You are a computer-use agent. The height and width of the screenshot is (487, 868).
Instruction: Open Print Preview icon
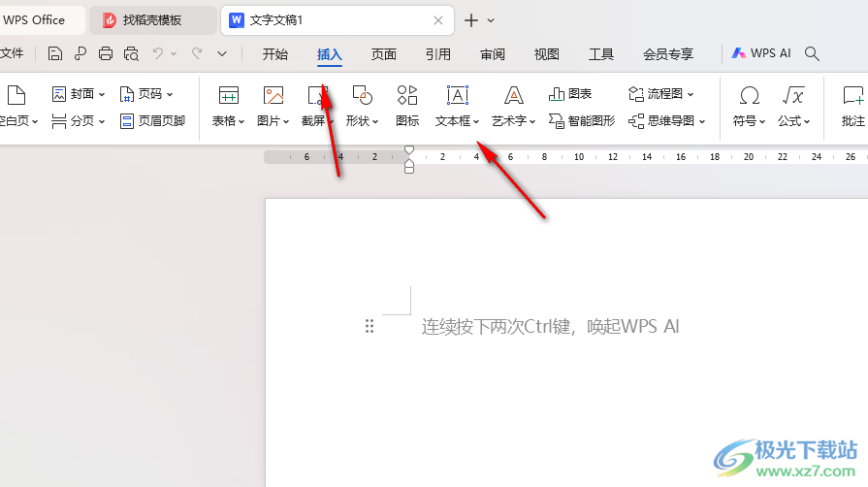(131, 53)
